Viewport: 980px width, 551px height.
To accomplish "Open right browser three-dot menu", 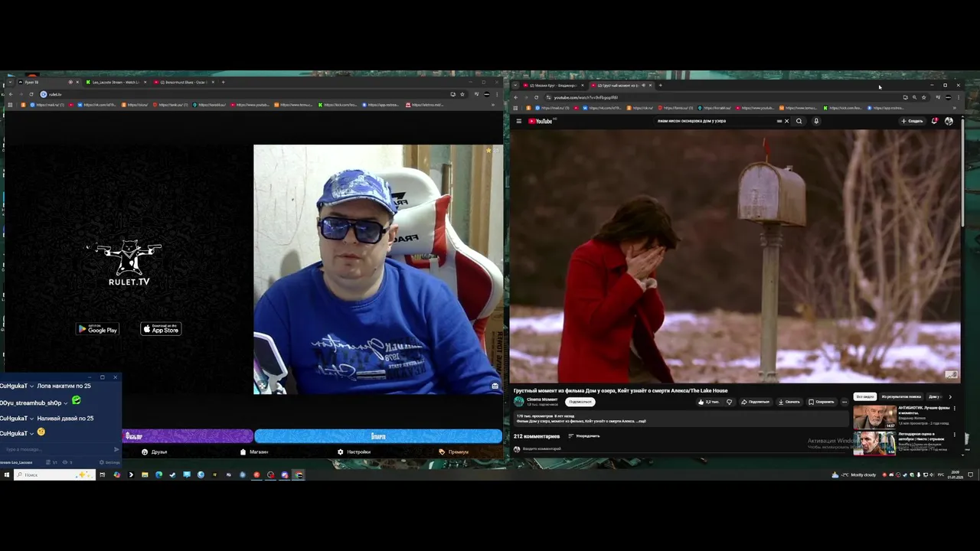I will (959, 97).
